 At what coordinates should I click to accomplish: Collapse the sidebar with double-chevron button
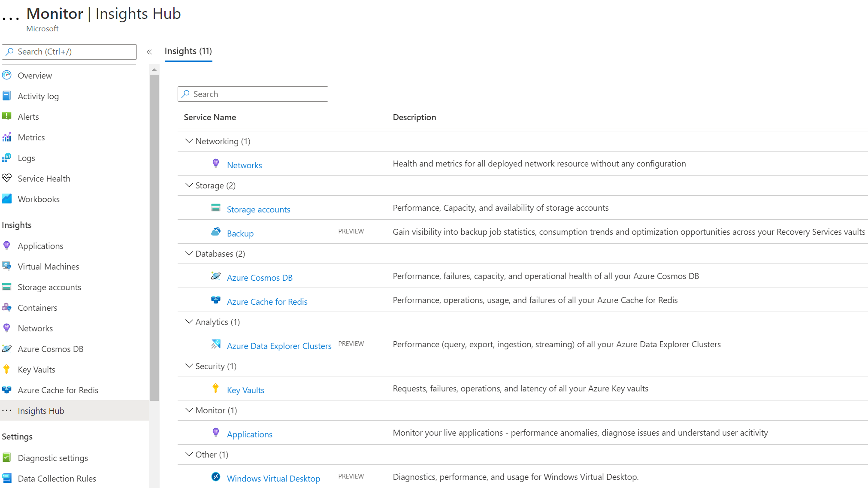tap(149, 52)
